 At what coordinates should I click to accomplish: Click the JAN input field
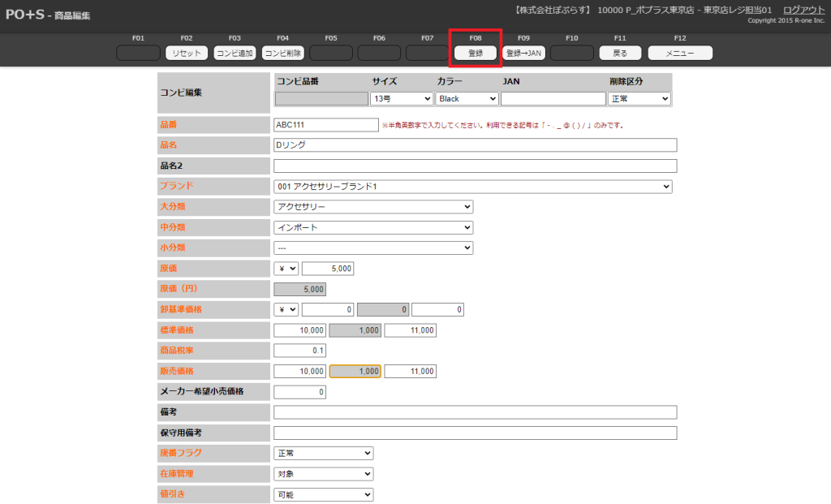(x=553, y=98)
